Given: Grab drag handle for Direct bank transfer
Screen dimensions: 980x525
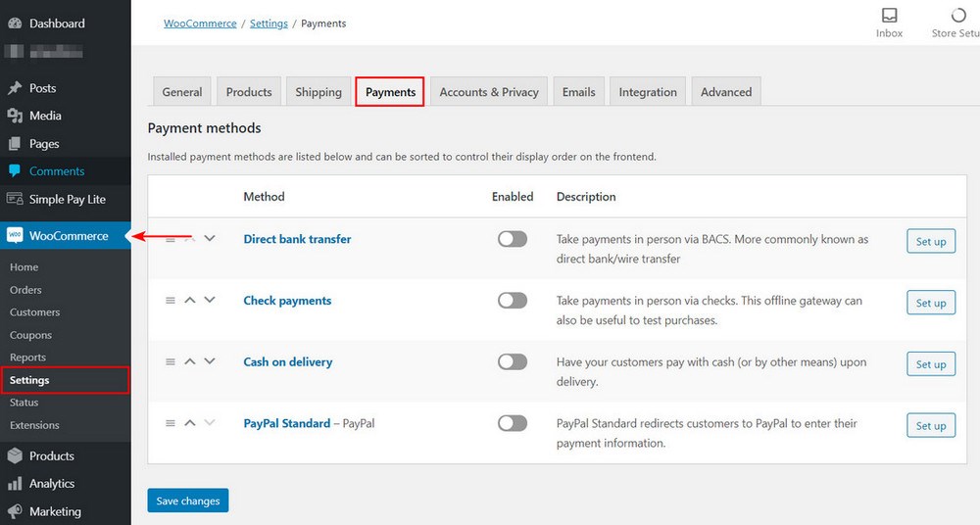Looking at the screenshot, I should (170, 239).
